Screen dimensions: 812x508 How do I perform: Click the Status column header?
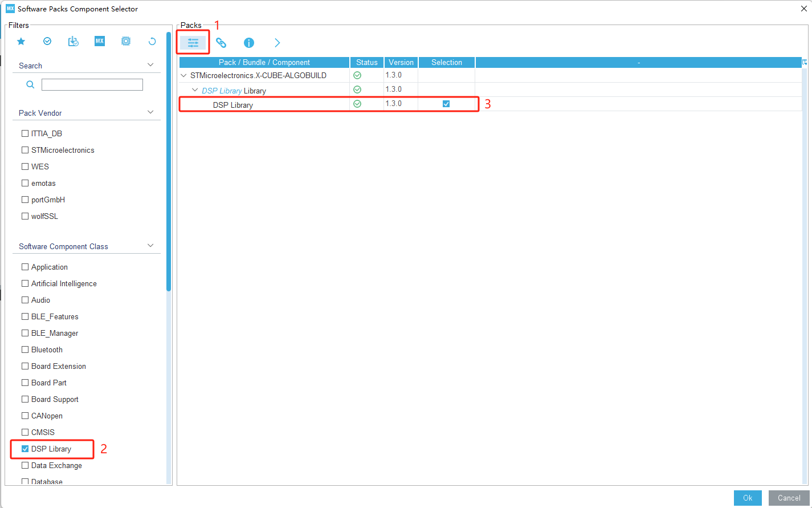tap(367, 62)
